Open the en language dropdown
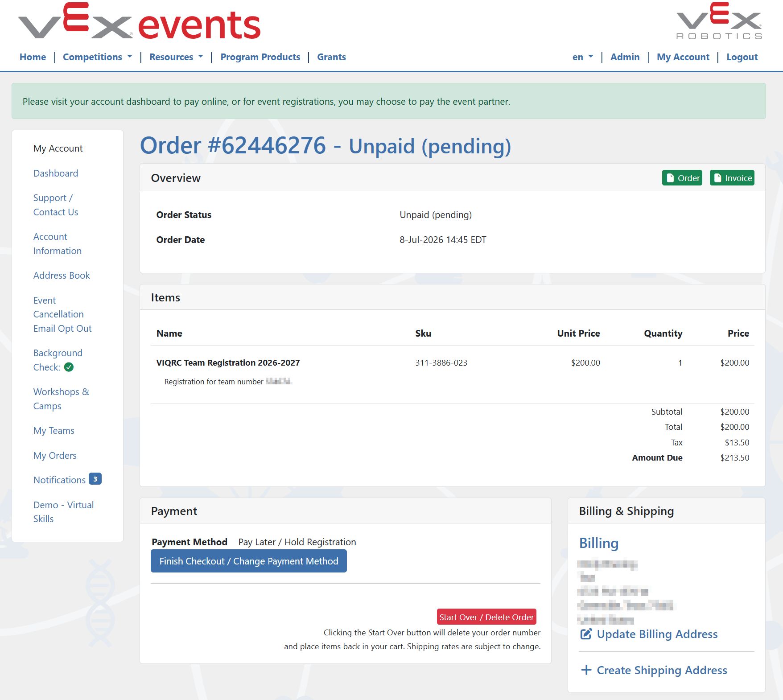This screenshot has height=700, width=783. [x=583, y=57]
